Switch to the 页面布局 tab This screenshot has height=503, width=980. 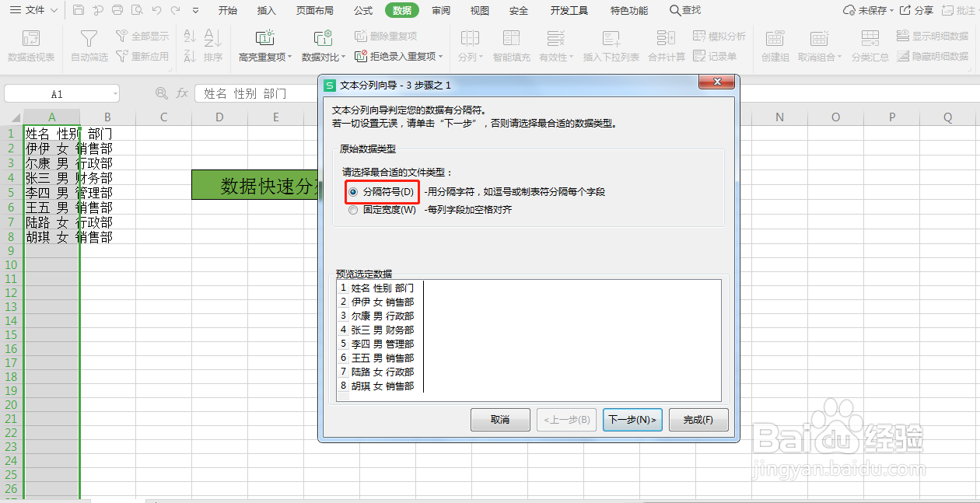pyautogui.click(x=315, y=10)
